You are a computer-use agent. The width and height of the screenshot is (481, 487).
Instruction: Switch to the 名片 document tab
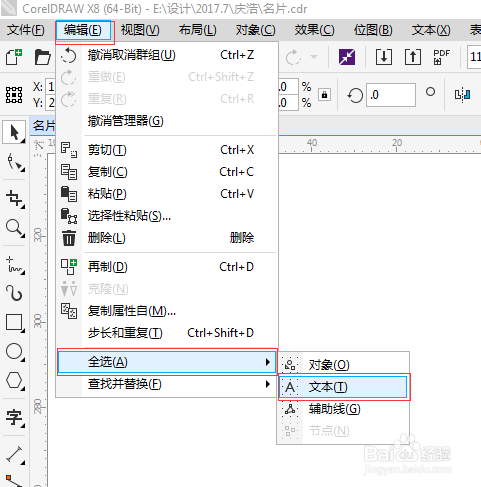tap(44, 126)
